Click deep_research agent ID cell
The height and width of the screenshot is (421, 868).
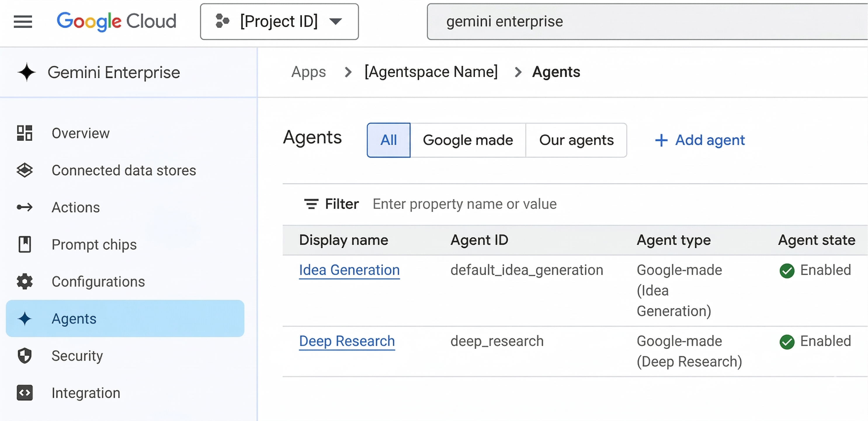click(x=497, y=341)
